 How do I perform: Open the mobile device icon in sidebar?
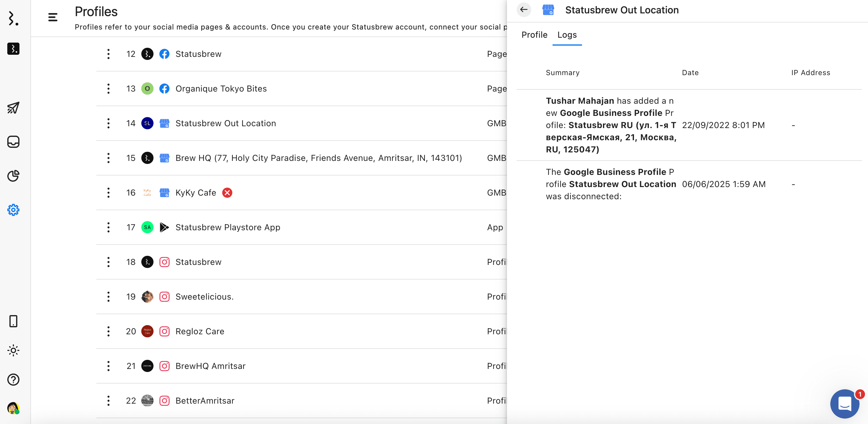[x=13, y=321]
